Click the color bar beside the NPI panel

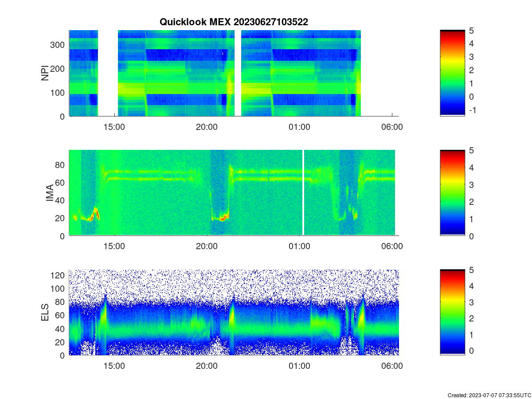(x=452, y=73)
